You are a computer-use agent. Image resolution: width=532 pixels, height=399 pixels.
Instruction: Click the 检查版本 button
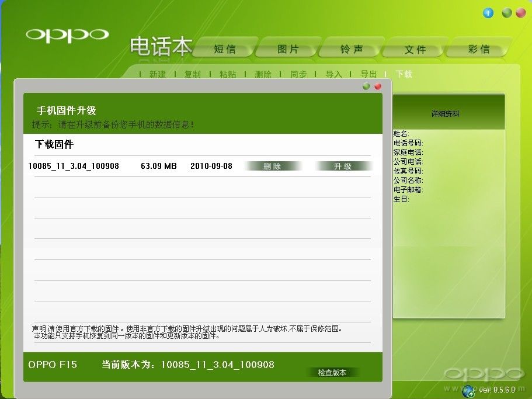point(332,373)
